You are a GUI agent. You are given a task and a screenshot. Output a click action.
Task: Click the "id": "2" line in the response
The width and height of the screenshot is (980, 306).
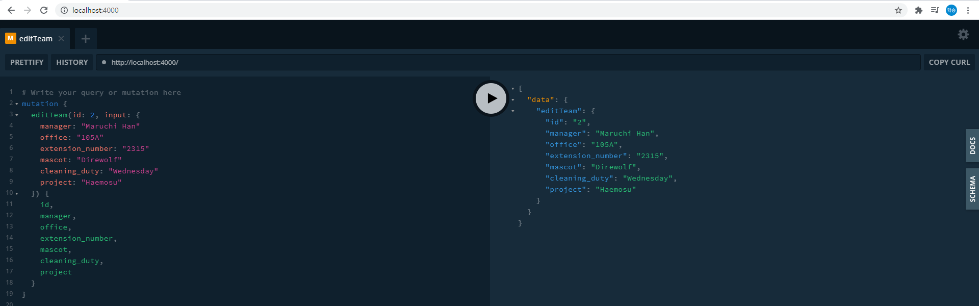tap(568, 122)
